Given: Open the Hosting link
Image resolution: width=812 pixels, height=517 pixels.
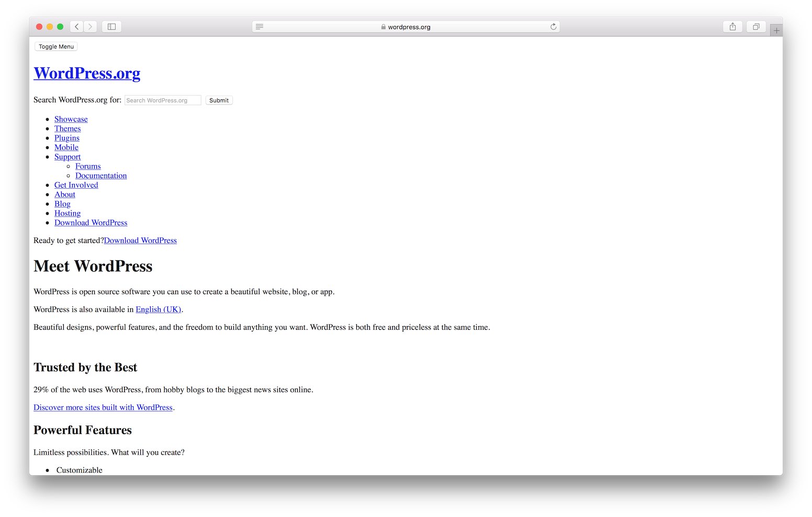Looking at the screenshot, I should pos(67,213).
